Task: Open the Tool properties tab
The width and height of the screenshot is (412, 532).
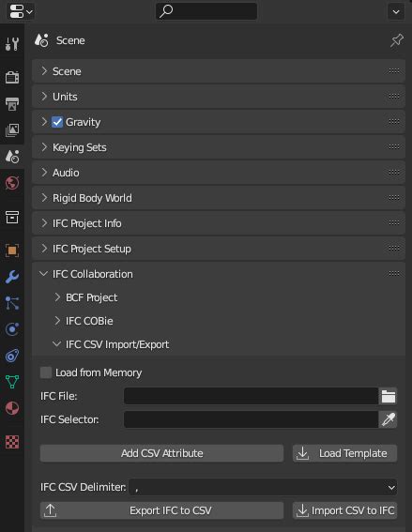Action: pyautogui.click(x=12, y=44)
